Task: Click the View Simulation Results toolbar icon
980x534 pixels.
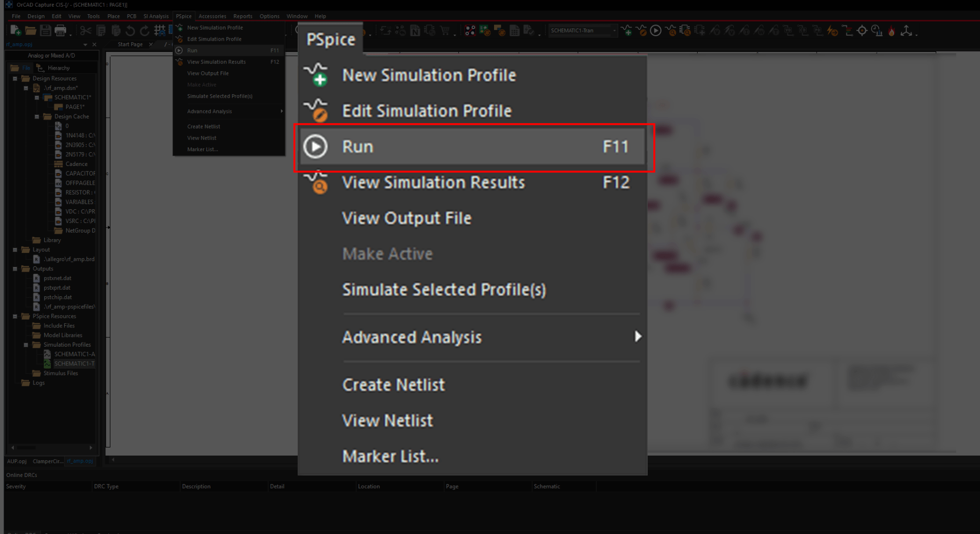Action: coord(671,31)
